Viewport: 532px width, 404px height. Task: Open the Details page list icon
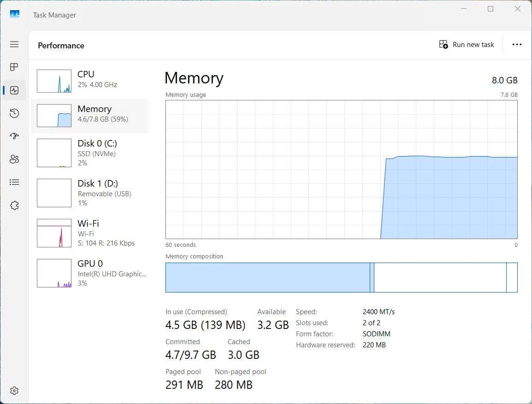pyautogui.click(x=14, y=182)
